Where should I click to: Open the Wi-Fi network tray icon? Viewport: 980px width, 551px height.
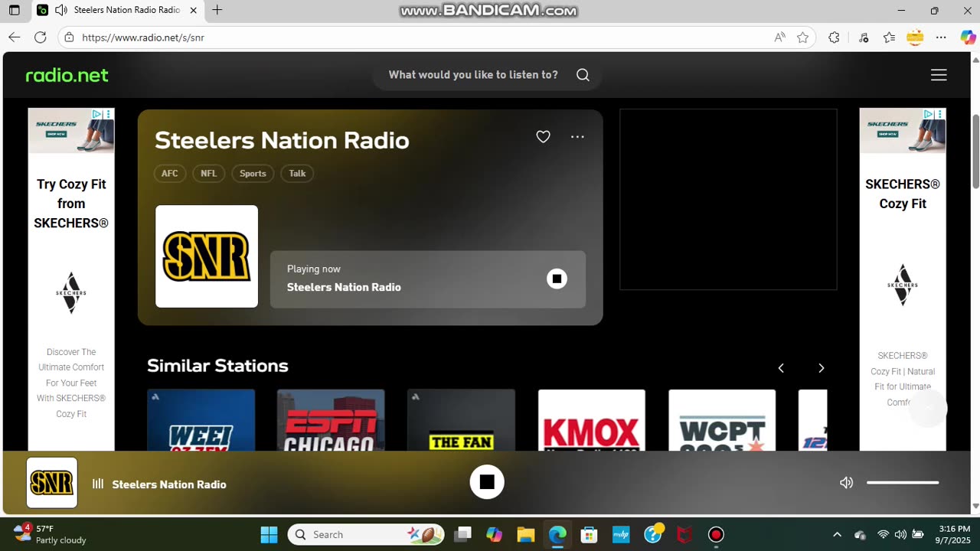(x=883, y=534)
